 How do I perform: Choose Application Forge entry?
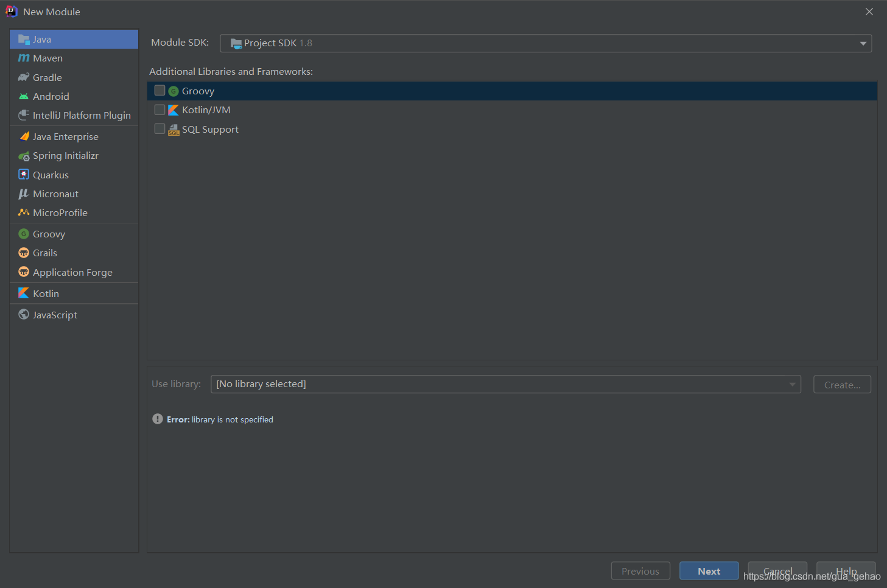click(x=74, y=272)
